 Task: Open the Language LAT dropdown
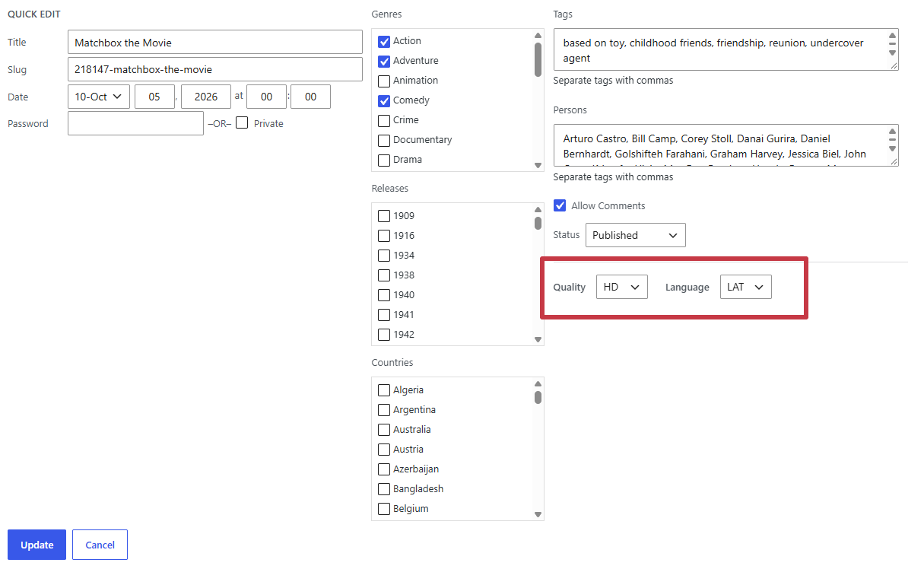(x=746, y=287)
